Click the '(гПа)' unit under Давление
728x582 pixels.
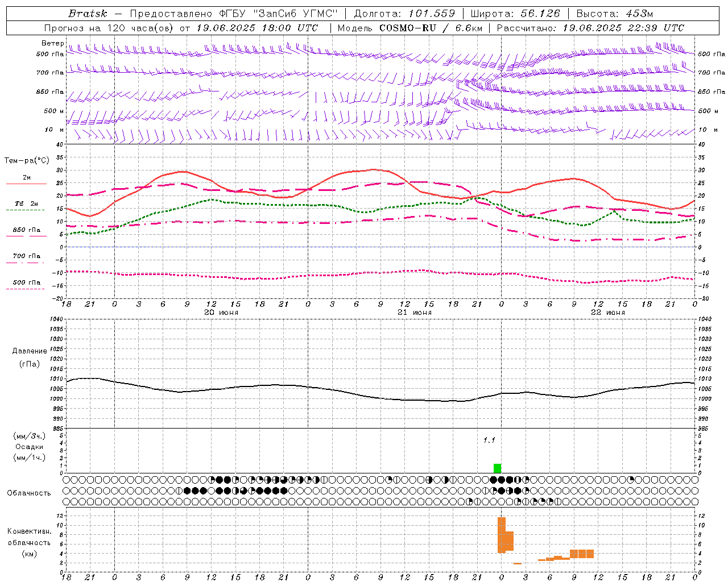30,364
